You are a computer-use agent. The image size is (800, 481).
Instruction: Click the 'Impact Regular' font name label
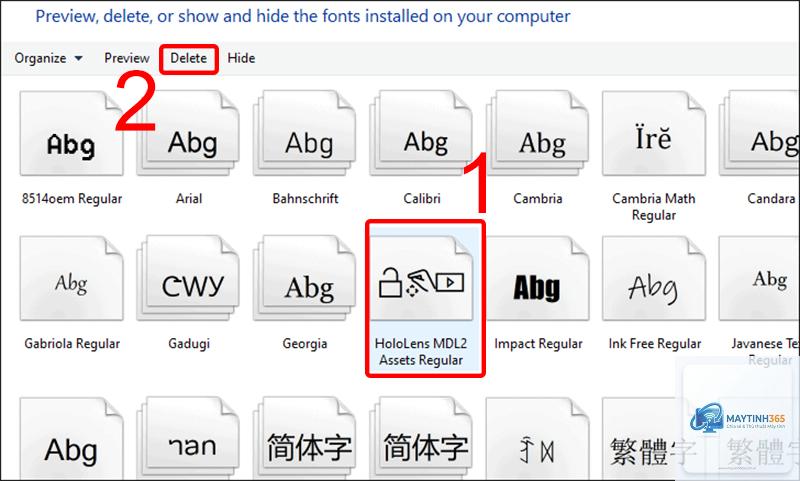538,343
